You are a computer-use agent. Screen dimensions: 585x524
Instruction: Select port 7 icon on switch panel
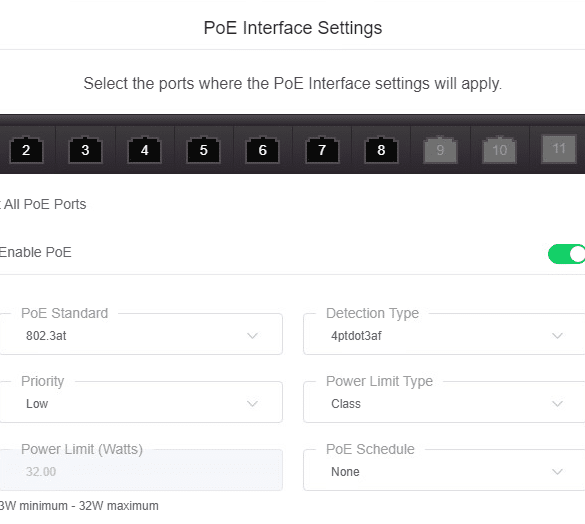point(322,150)
